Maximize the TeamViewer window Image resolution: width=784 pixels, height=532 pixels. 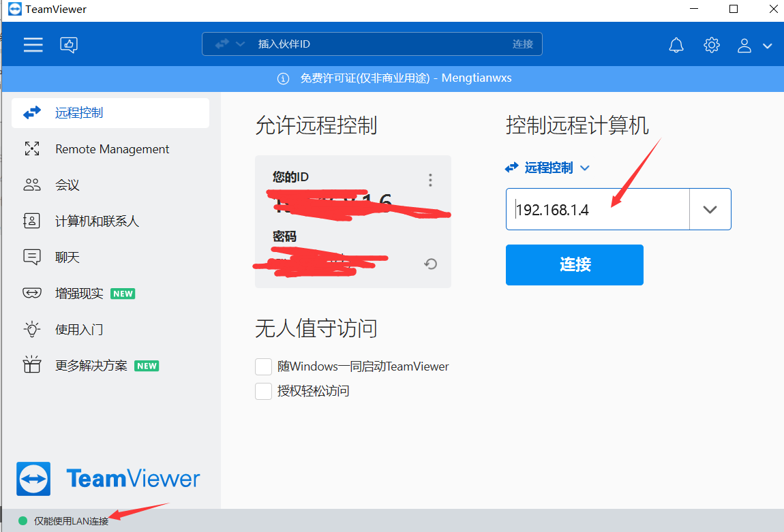pyautogui.click(x=734, y=9)
